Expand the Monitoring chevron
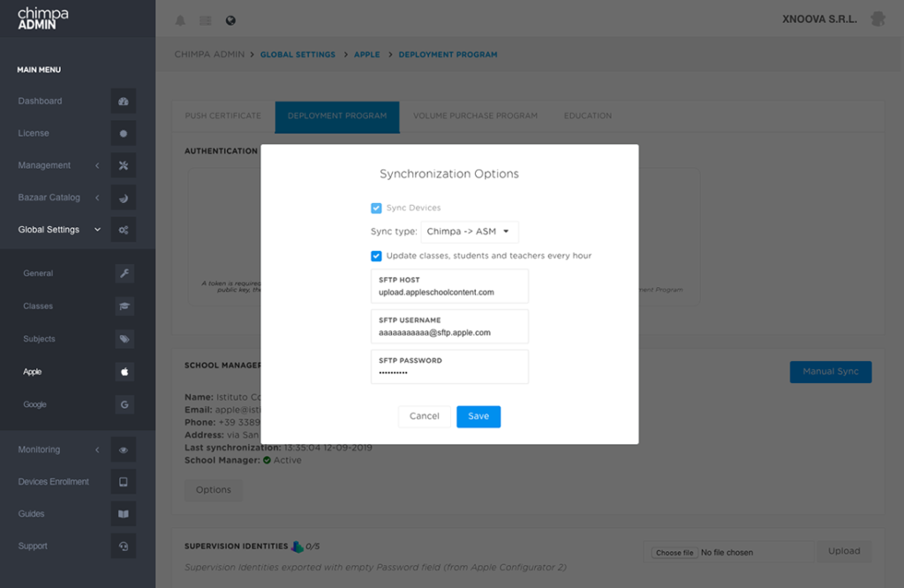Screen dimensions: 904x588 [97, 449]
